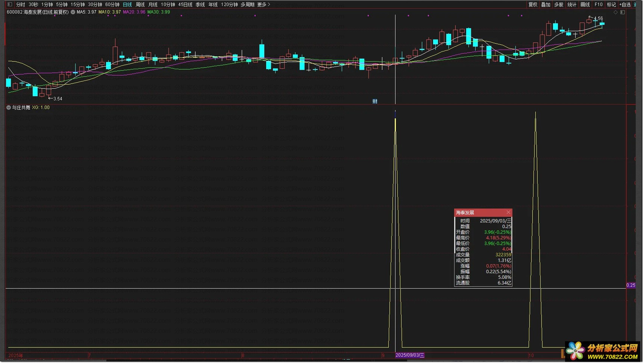Click the panel layout icon beside the diamond
Image resolution: width=644 pixels, height=363 pixels.
(x=623, y=12)
